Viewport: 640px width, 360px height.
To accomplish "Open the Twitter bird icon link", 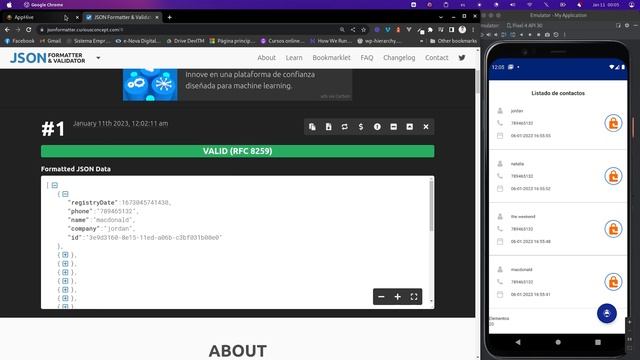I will tap(462, 58).
